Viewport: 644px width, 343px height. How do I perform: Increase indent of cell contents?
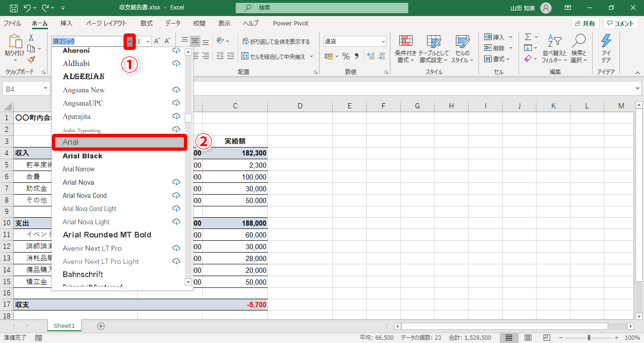click(x=231, y=56)
